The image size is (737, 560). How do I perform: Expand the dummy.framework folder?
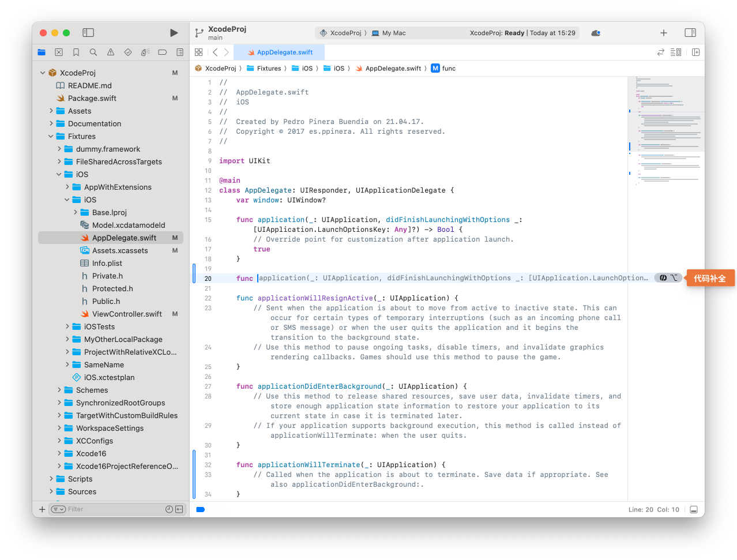click(x=59, y=149)
